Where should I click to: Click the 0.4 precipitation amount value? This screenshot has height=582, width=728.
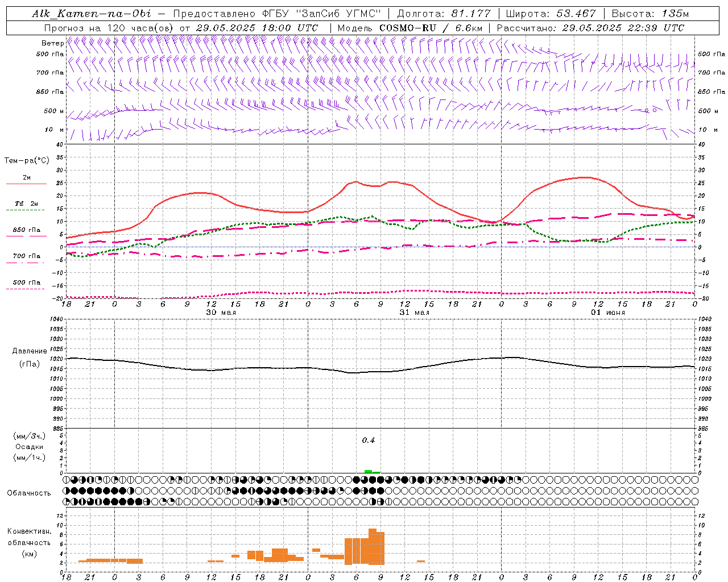point(369,440)
